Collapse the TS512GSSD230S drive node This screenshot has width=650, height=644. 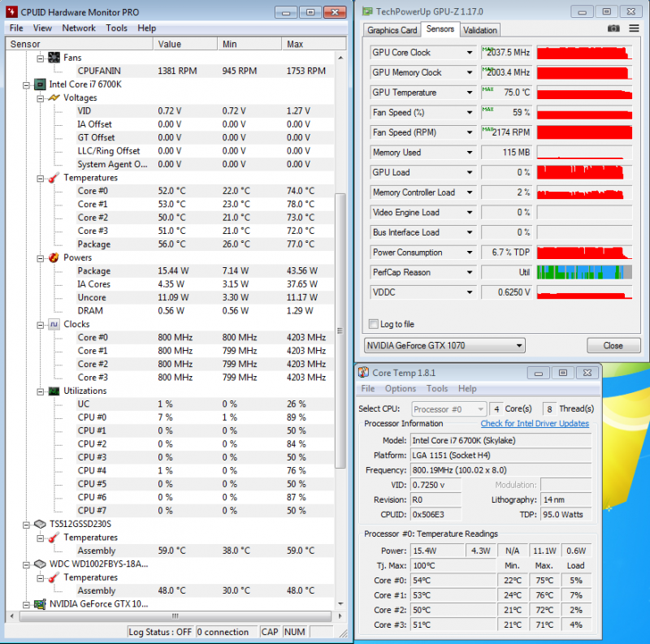[x=26, y=525]
